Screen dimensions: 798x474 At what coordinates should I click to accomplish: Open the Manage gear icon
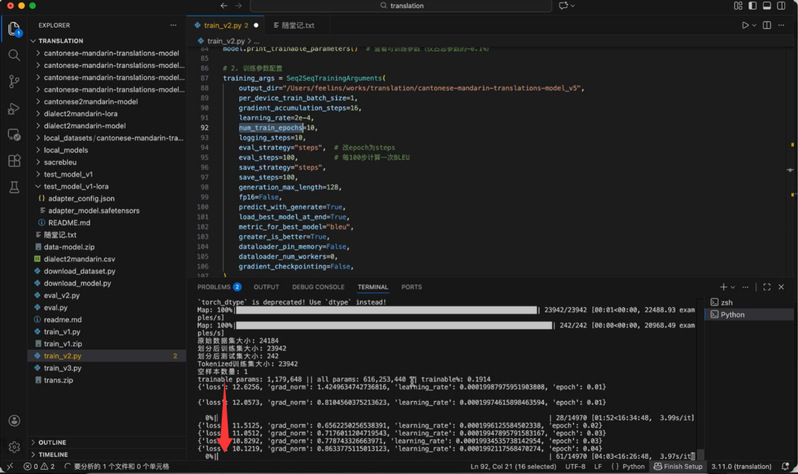click(14, 447)
